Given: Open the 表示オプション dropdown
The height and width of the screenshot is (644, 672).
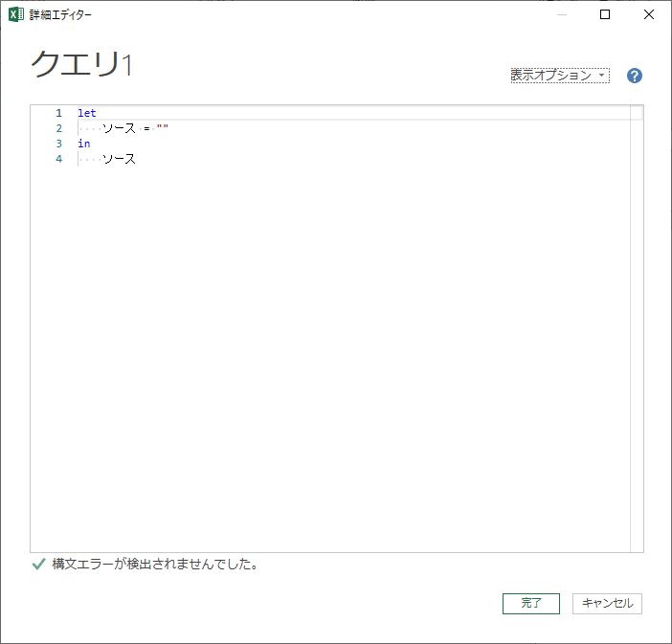Looking at the screenshot, I should click(560, 76).
